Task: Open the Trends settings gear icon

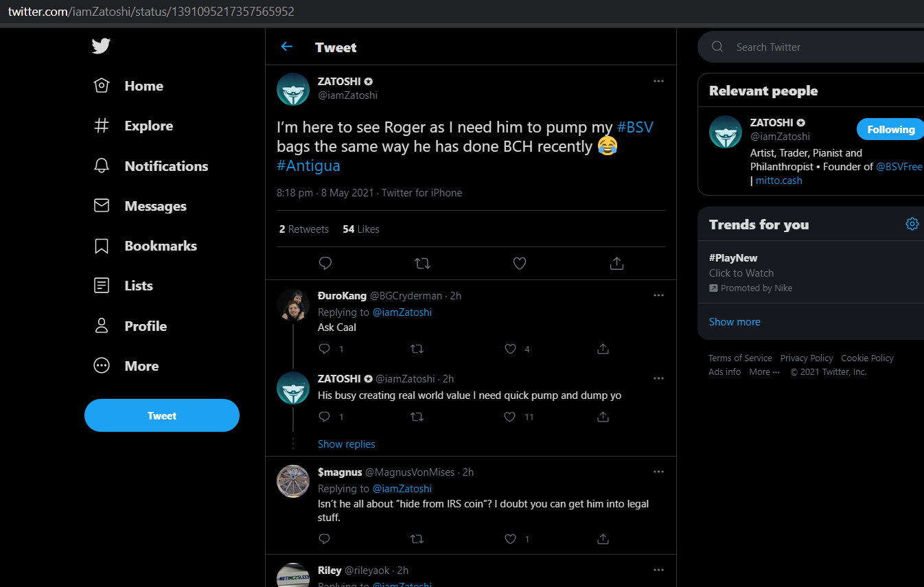Action: point(912,224)
